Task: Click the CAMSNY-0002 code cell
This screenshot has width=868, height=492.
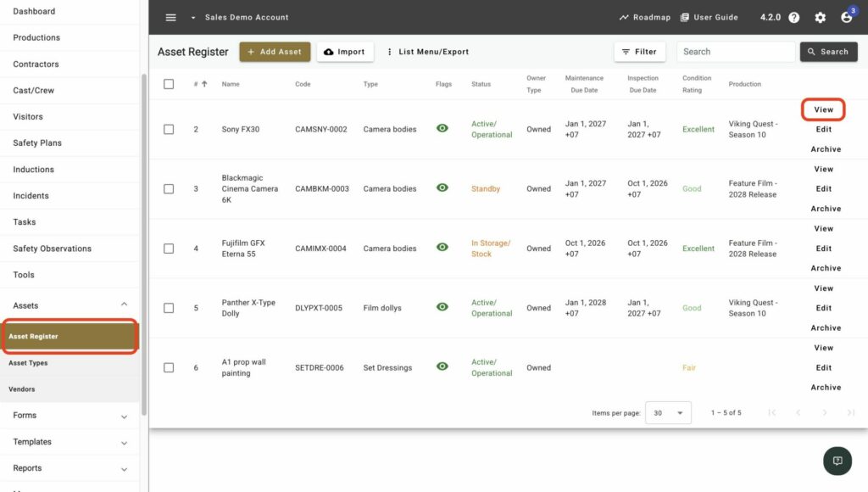Action: tap(321, 129)
